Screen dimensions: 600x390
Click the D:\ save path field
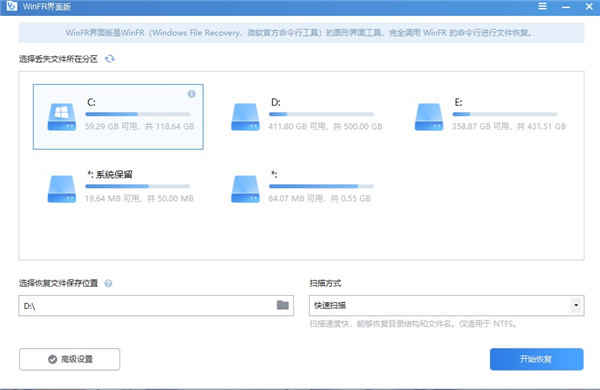[x=156, y=305]
